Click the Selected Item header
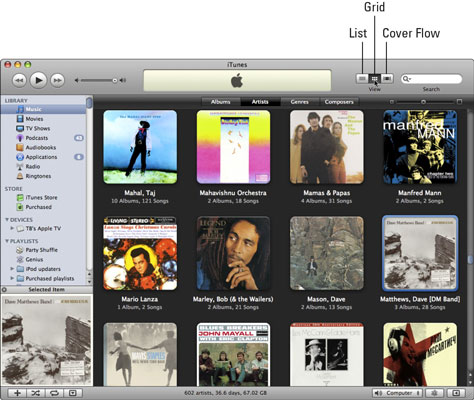This screenshot has width=474, height=400. (x=47, y=289)
